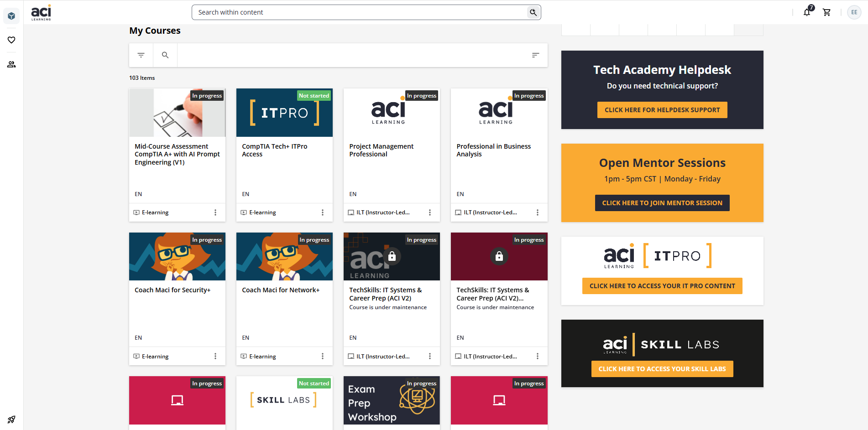The width and height of the screenshot is (868, 430).
Task: Open options menu for Coach Maci for Security+
Action: point(215,356)
